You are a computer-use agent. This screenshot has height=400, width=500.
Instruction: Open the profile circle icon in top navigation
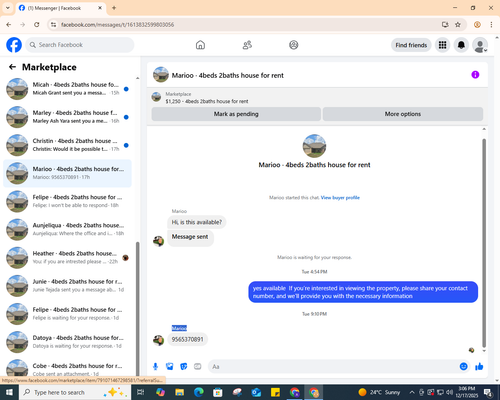click(x=294, y=45)
